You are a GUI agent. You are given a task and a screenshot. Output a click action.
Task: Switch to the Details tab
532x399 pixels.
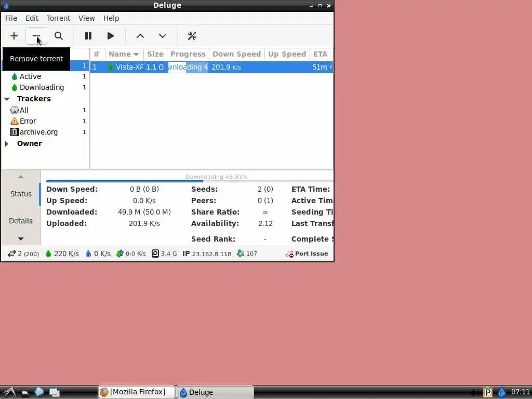point(21,221)
